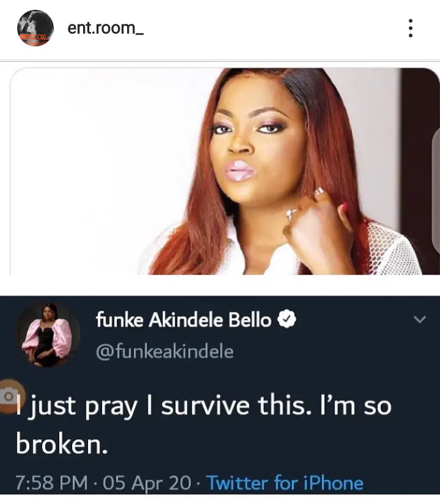Open the ent.room_ profile picture
Image resolution: width=440 pixels, height=504 pixels.
click(35, 28)
